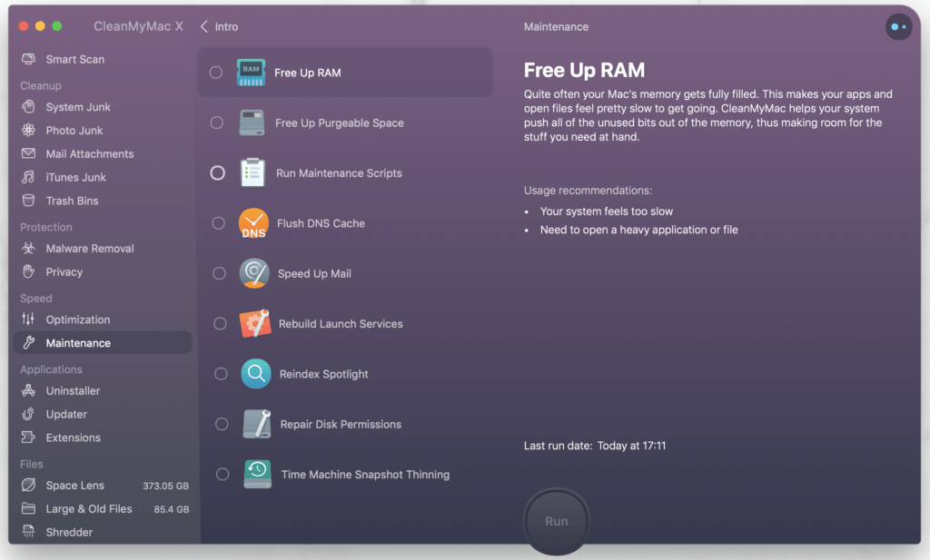Click the Shredder icon

pyautogui.click(x=28, y=532)
